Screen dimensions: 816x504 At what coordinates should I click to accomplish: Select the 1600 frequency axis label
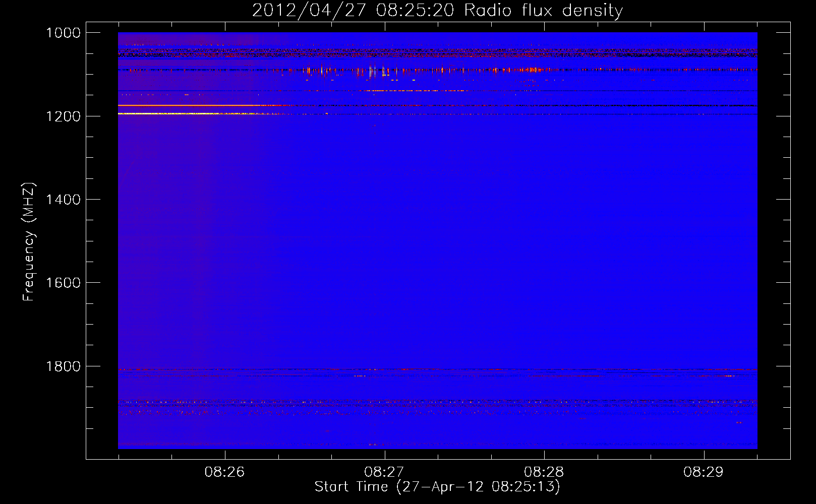[63, 283]
